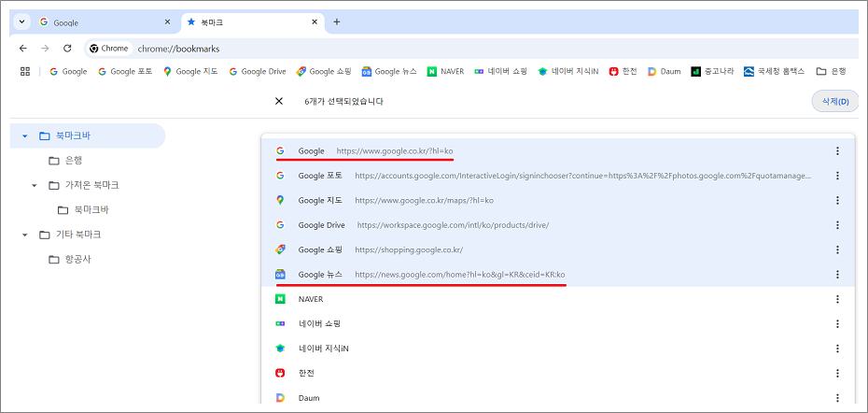Select NAVER row in bookmark list
868x413 pixels.
558,299
